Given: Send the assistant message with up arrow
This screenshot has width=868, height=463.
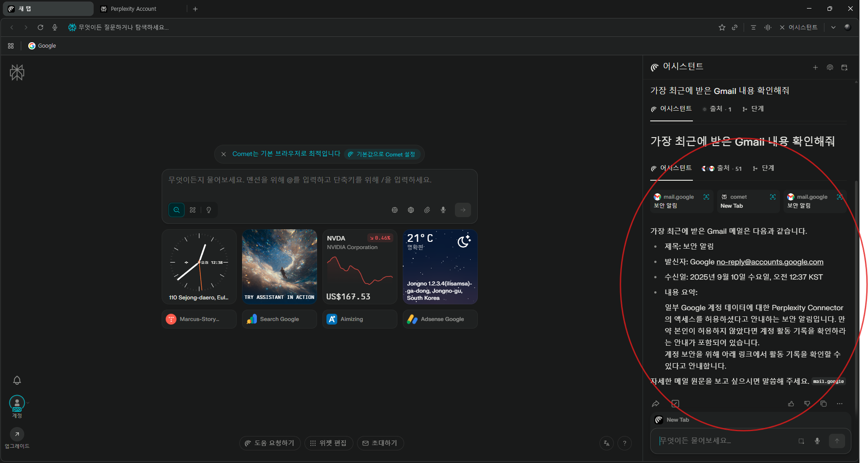Looking at the screenshot, I should [837, 441].
